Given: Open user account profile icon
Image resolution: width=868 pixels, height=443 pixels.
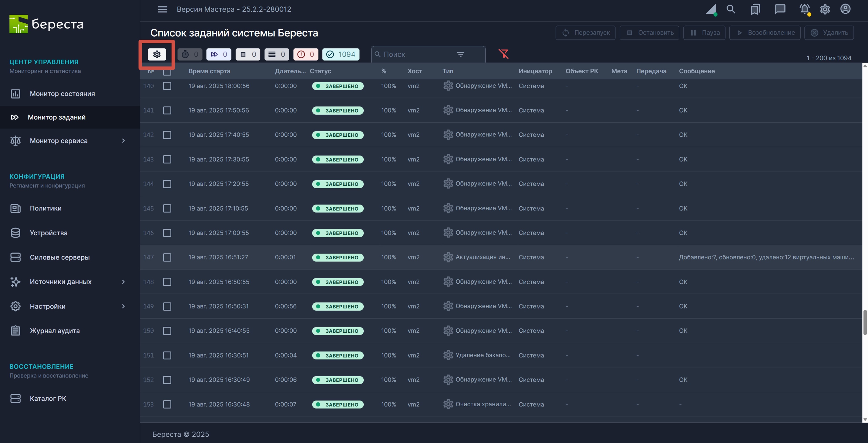Looking at the screenshot, I should pos(845,9).
